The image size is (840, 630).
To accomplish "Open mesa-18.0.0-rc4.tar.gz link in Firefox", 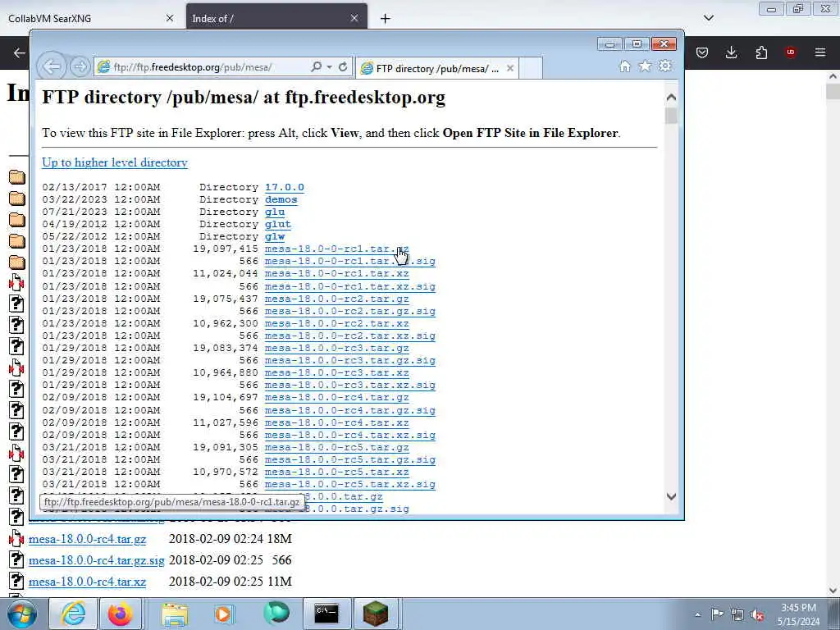I will coord(87,539).
